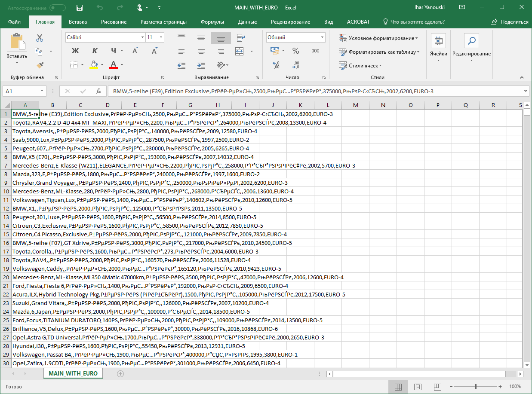Click touch/mouse mode icon
This screenshot has height=394, width=532.
pyautogui.click(x=140, y=8)
